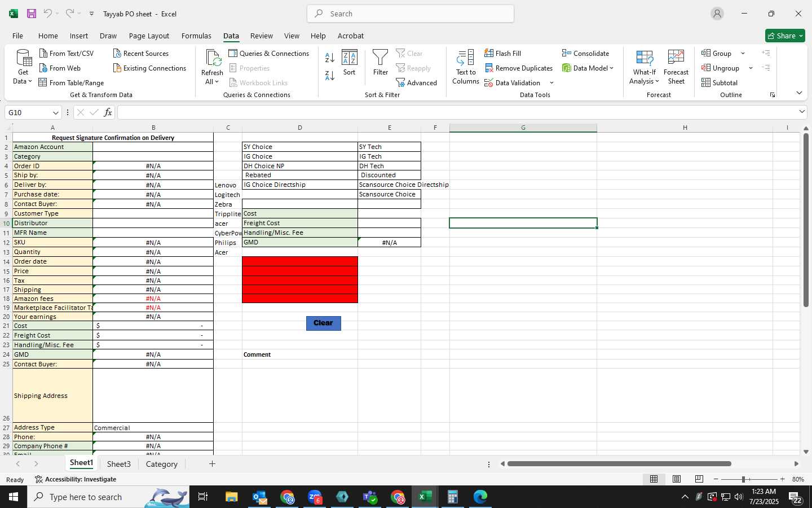Viewport: 812px width, 508px height.
Task: Launch Text to Columns wizard
Action: 466,67
